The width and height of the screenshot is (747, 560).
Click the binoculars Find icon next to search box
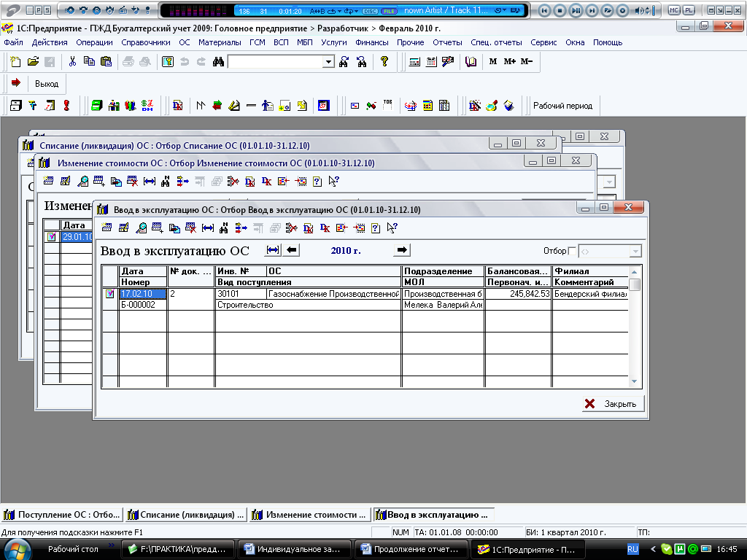(218, 61)
